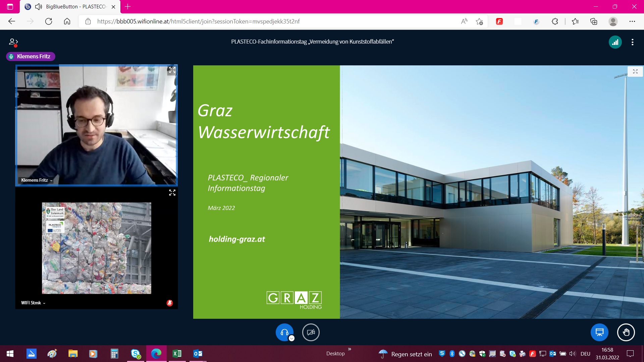This screenshot has width=644, height=362.
Task: Click WIFI Stmk video thumbnail
Action: [x=96, y=248]
